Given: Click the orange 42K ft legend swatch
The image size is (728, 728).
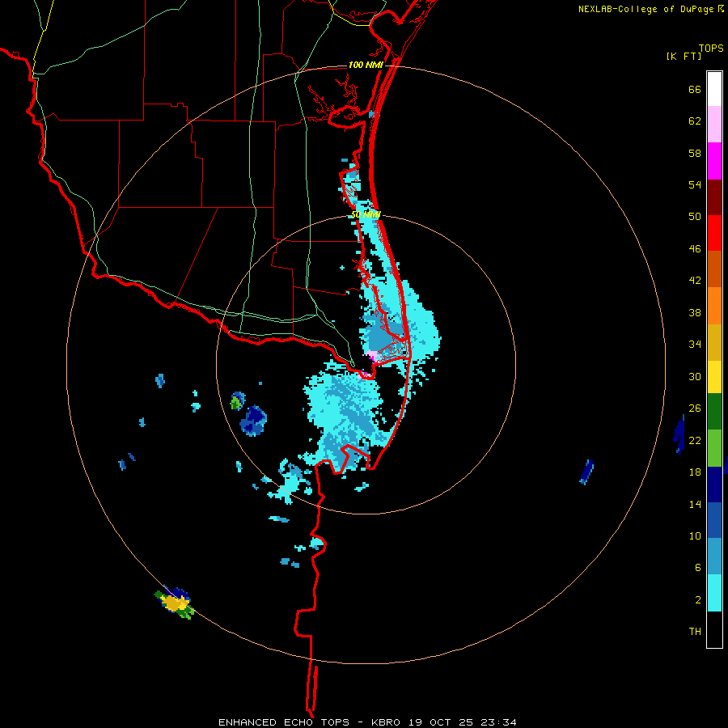Looking at the screenshot, I should tap(714, 306).
